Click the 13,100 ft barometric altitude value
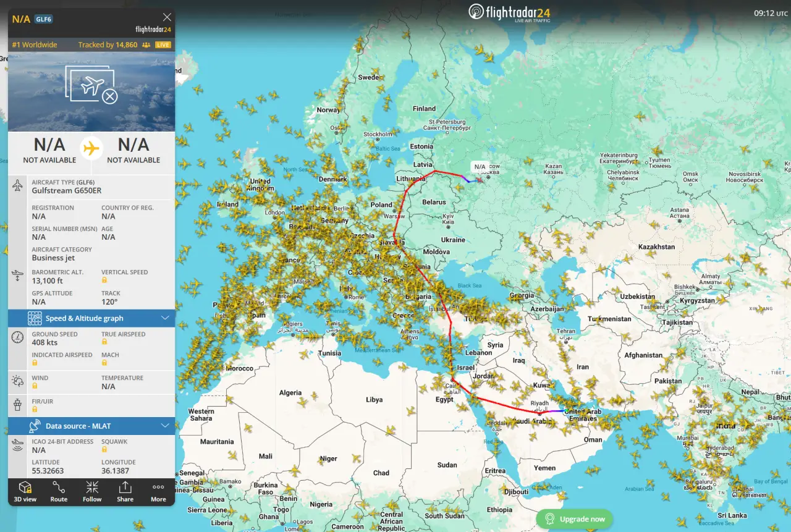 point(48,281)
